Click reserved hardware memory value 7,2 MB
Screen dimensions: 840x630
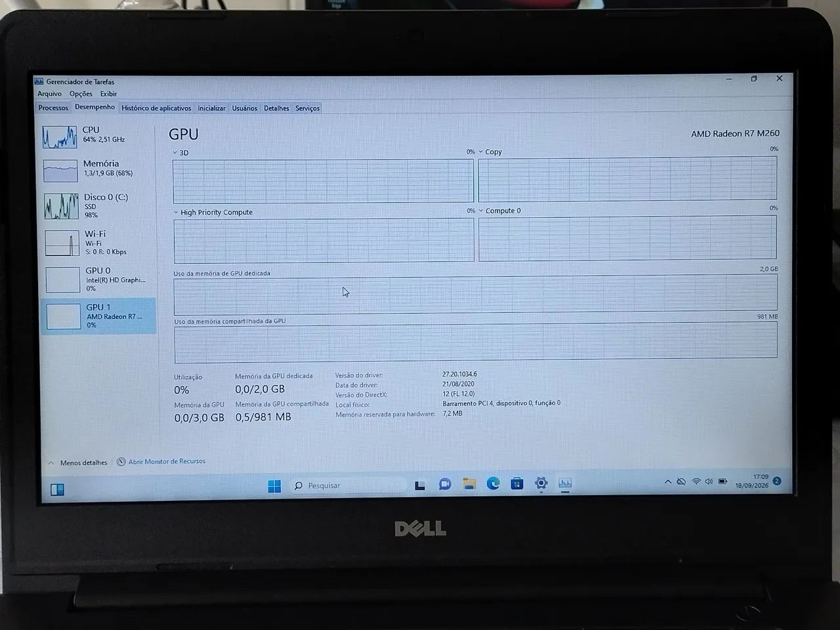[452, 413]
